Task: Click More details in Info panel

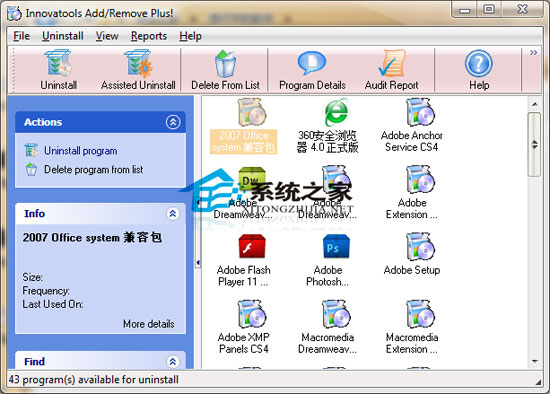Action: point(148,324)
